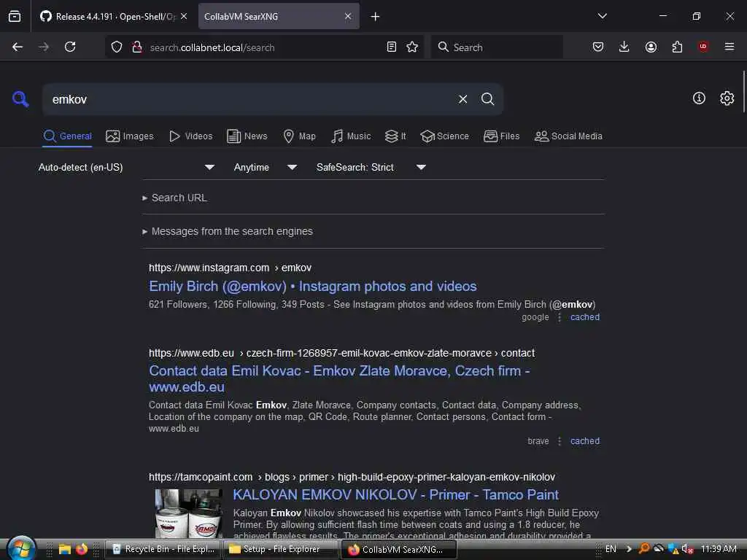Switch to Science search category
747x560 pixels.
pyautogui.click(x=444, y=136)
